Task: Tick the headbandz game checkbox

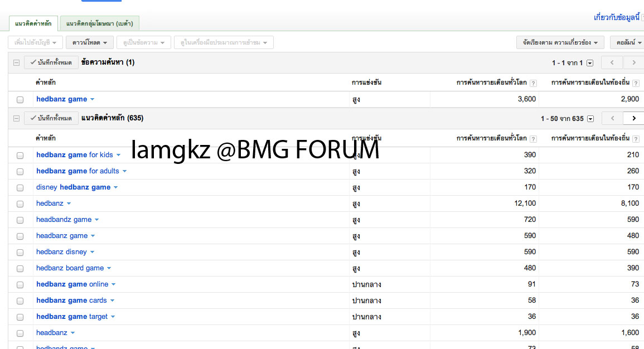Action: pos(20,220)
